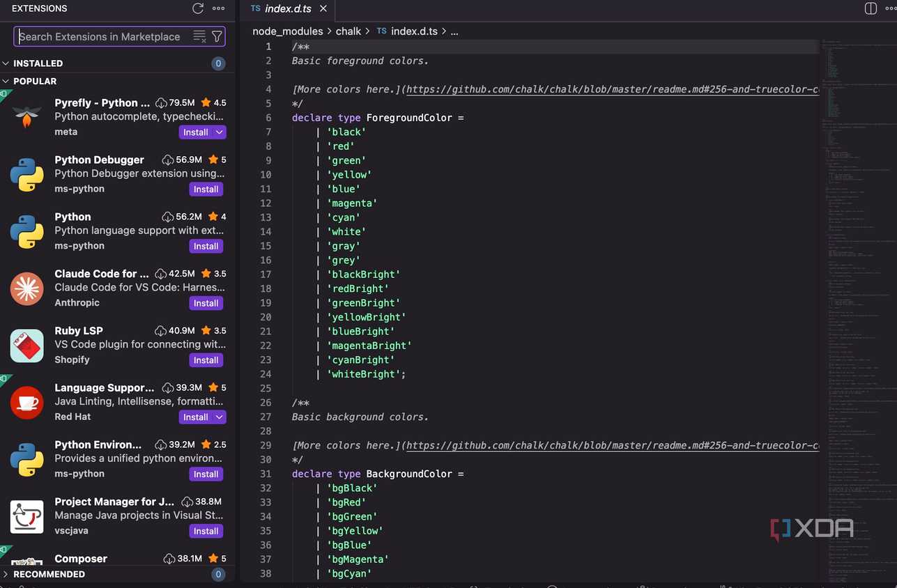Click index.d.ts in the breadcrumb
This screenshot has width=897, height=588.
tap(415, 31)
